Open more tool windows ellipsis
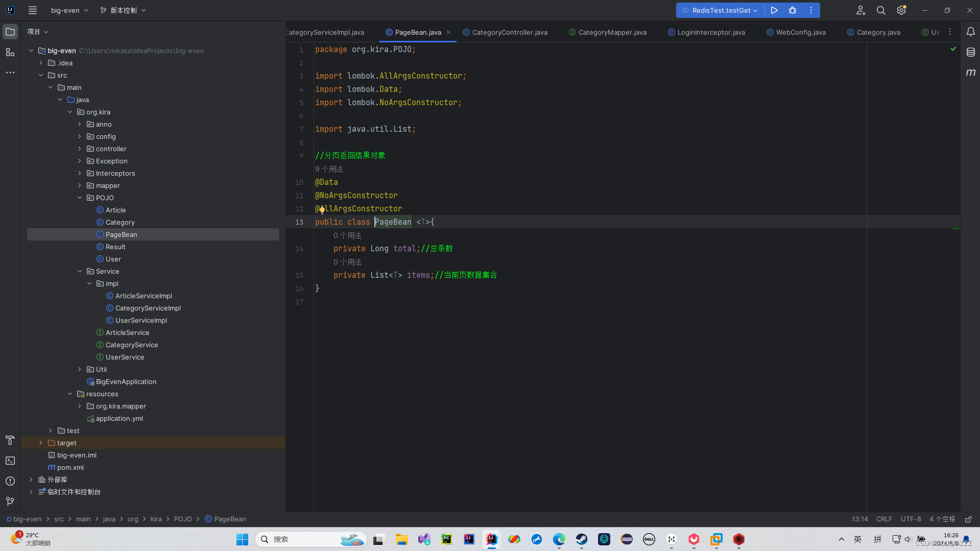This screenshot has height=551, width=980. coord(10,73)
